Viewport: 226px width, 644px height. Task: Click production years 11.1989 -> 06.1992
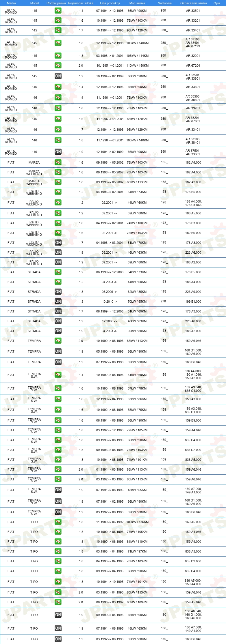[110, 522]
